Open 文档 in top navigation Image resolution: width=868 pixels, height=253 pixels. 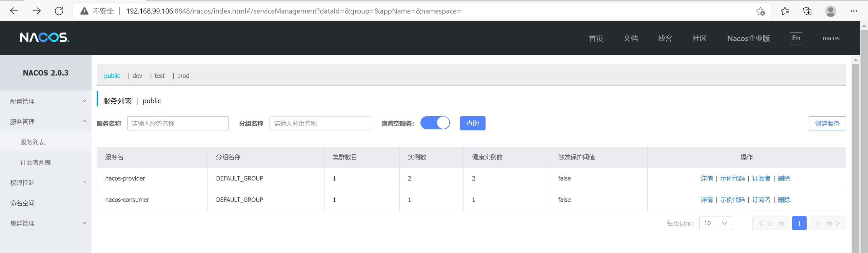point(630,38)
